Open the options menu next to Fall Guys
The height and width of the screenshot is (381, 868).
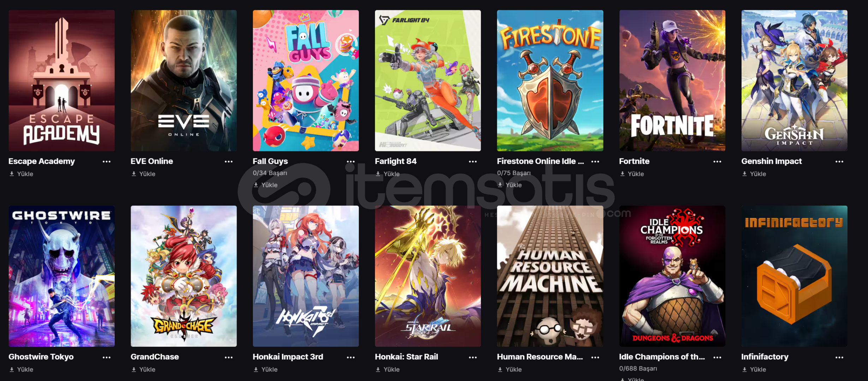351,162
